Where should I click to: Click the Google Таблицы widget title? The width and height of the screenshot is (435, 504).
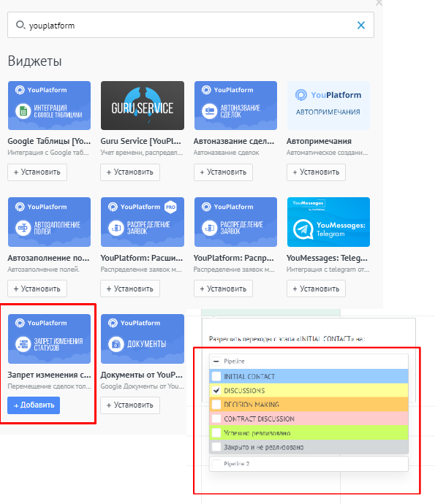pos(49,141)
